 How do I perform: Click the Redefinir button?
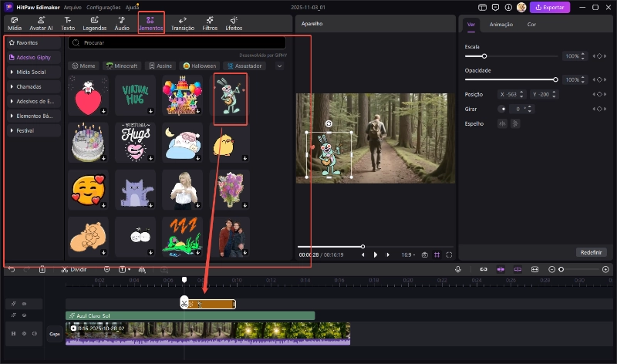(x=591, y=252)
